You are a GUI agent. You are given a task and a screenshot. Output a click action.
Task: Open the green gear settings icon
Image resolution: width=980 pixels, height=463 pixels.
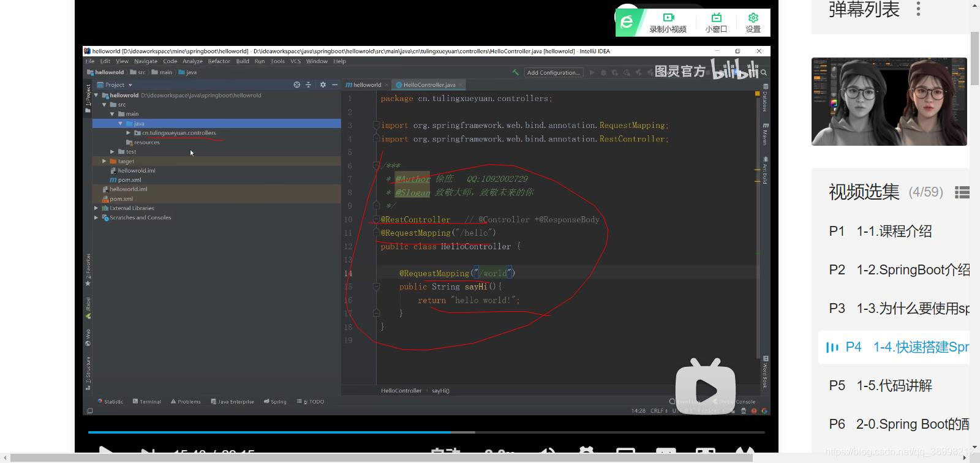pyautogui.click(x=753, y=17)
